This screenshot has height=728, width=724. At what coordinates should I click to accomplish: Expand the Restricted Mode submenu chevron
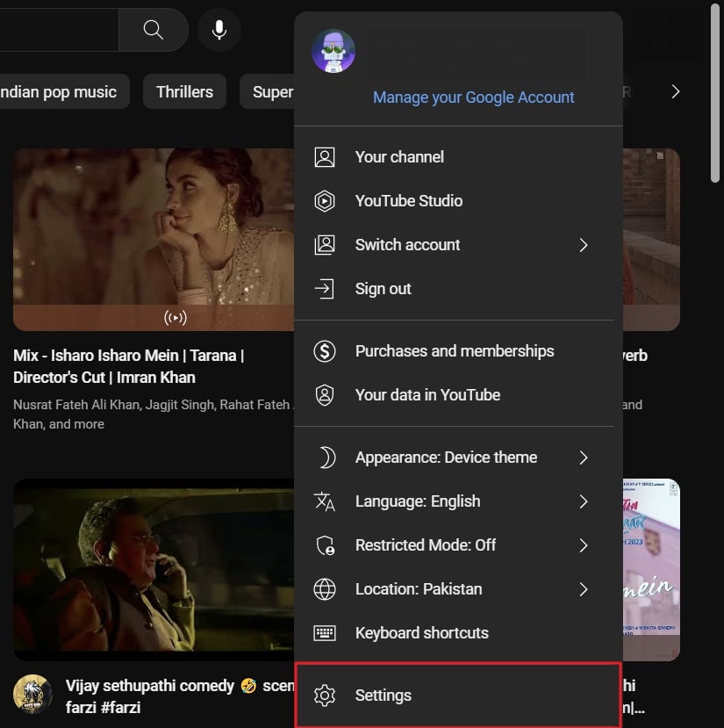tap(584, 545)
